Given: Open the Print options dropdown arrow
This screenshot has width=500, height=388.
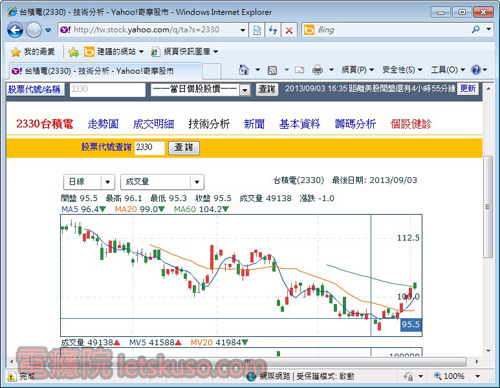Looking at the screenshot, I should pos(331,70).
